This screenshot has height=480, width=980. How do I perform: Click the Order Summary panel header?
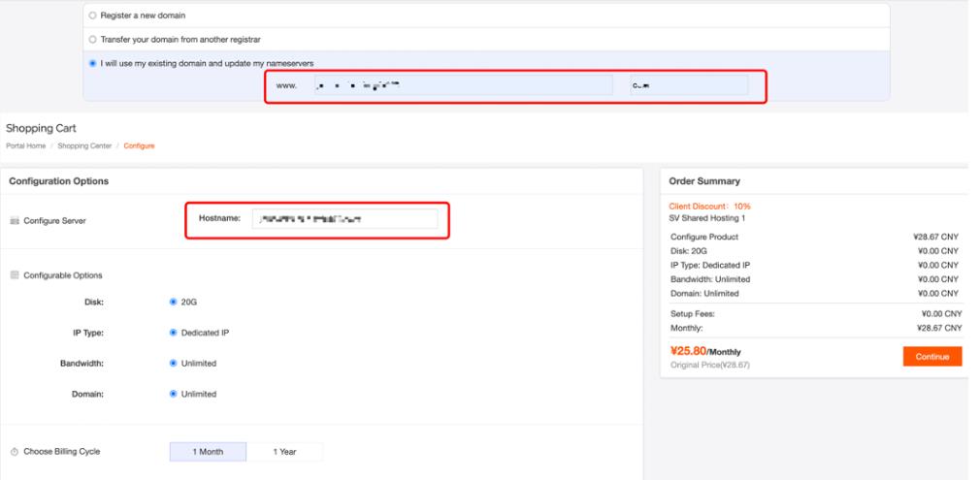[x=813, y=181]
